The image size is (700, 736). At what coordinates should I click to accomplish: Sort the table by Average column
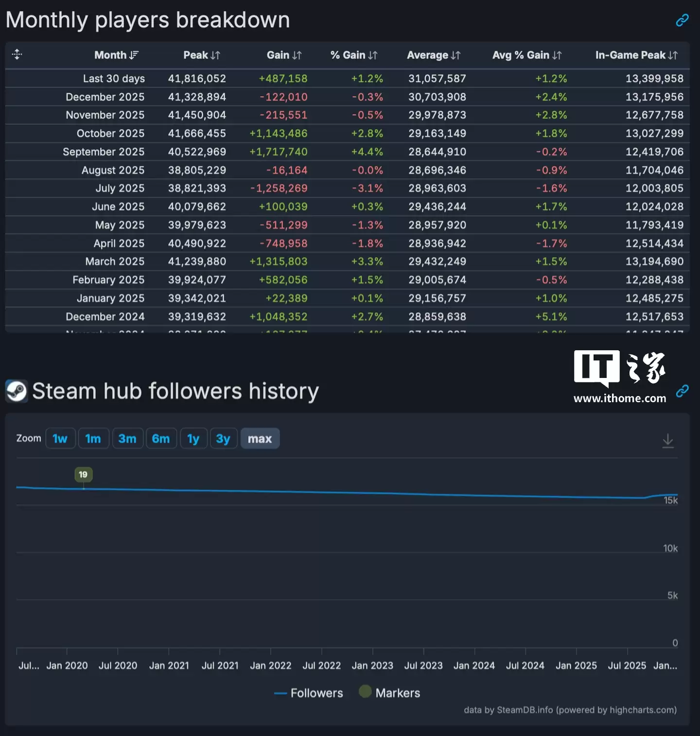click(456, 55)
